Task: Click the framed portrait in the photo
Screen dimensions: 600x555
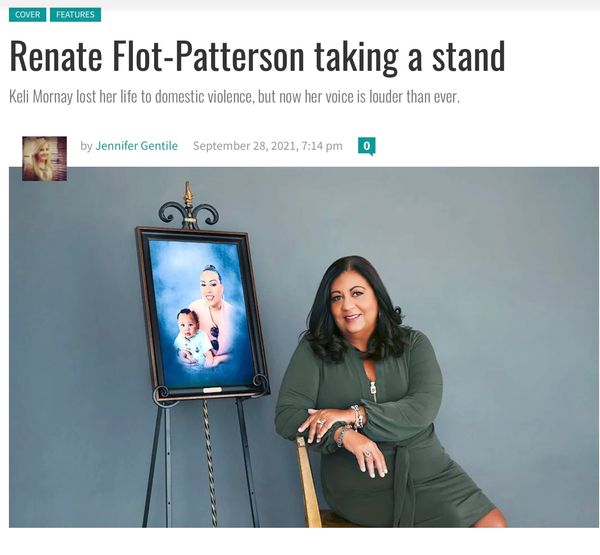Action: pyautogui.click(x=203, y=313)
